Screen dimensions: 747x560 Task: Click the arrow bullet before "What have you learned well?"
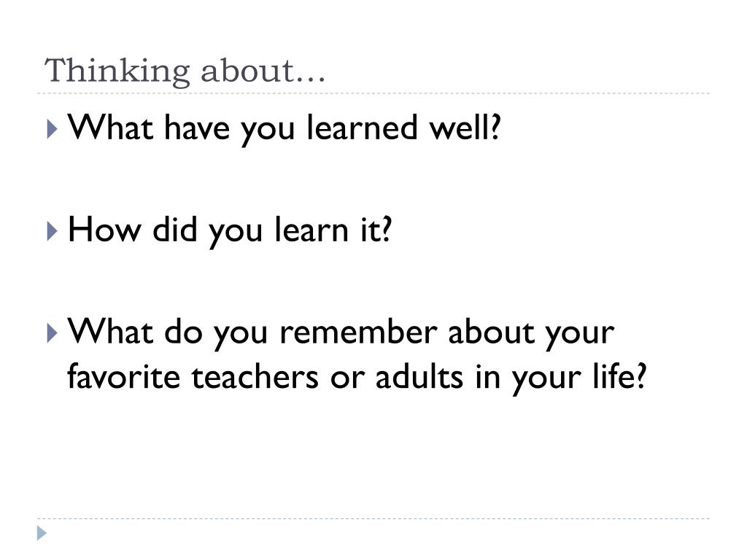click(x=53, y=129)
